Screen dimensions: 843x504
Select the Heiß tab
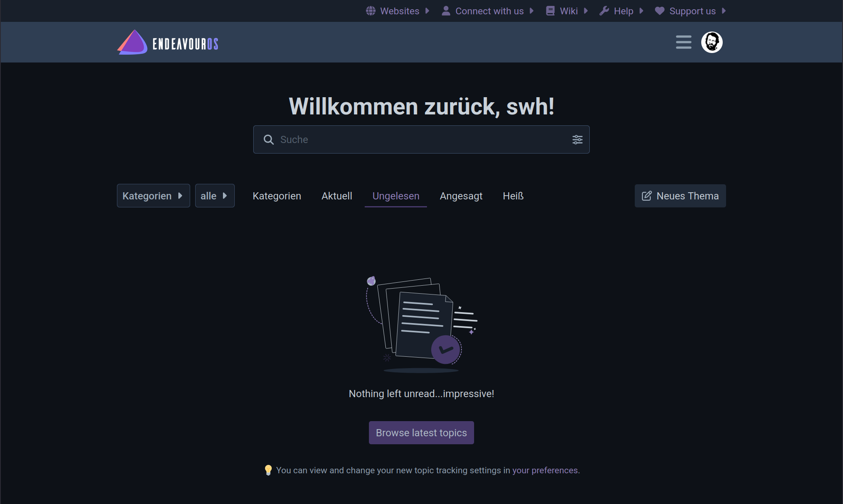tap(513, 196)
